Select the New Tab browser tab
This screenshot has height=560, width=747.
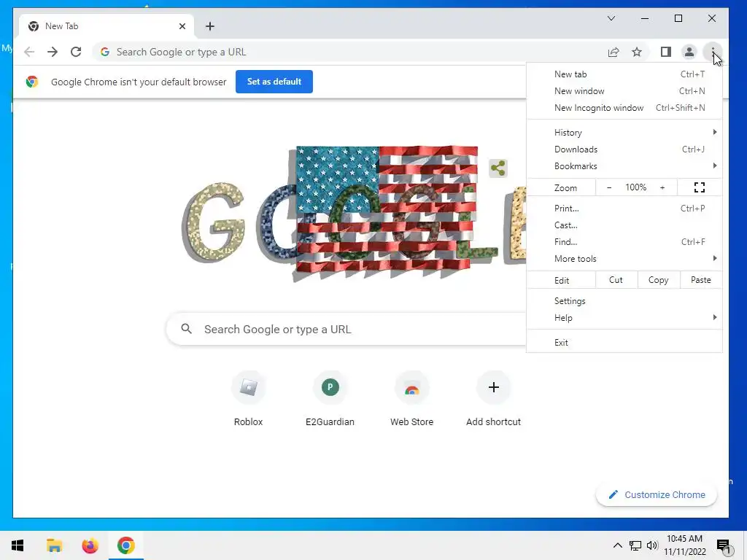tap(107, 26)
